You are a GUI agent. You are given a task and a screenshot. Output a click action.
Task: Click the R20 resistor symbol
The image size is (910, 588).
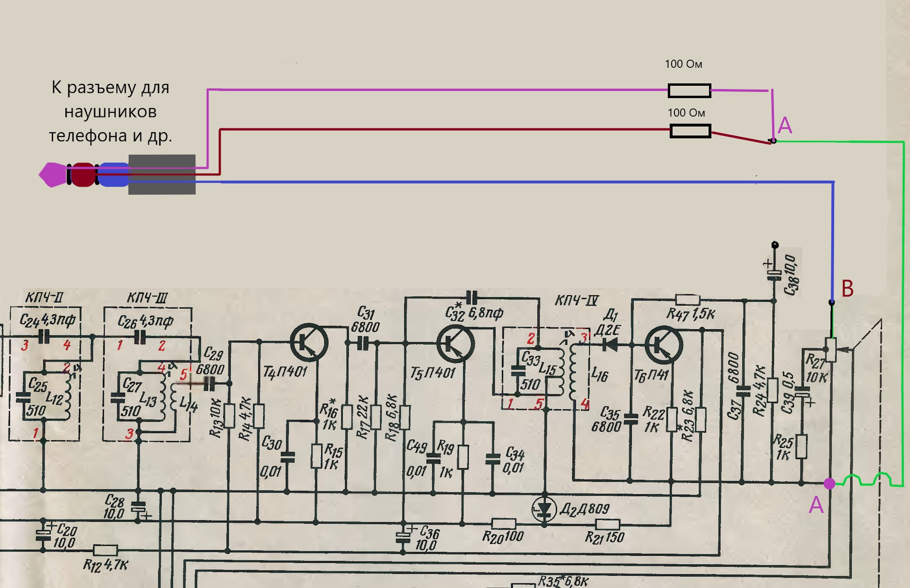503,524
